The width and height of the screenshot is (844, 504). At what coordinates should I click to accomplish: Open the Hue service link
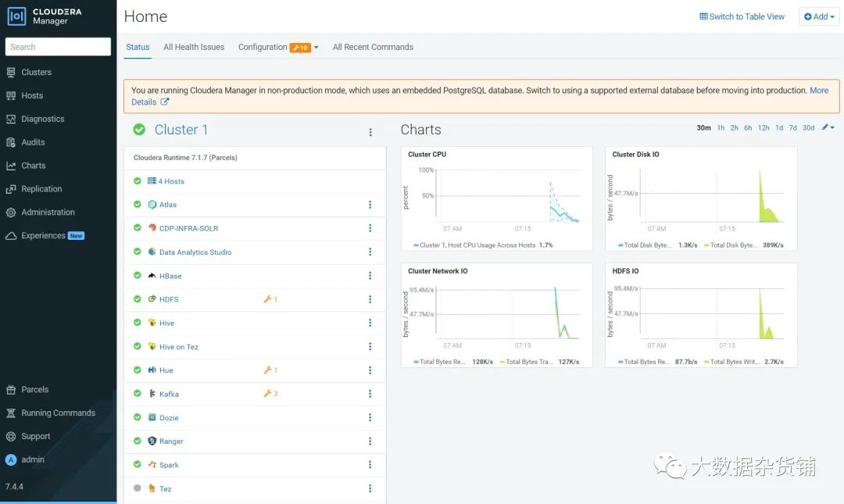tap(166, 370)
